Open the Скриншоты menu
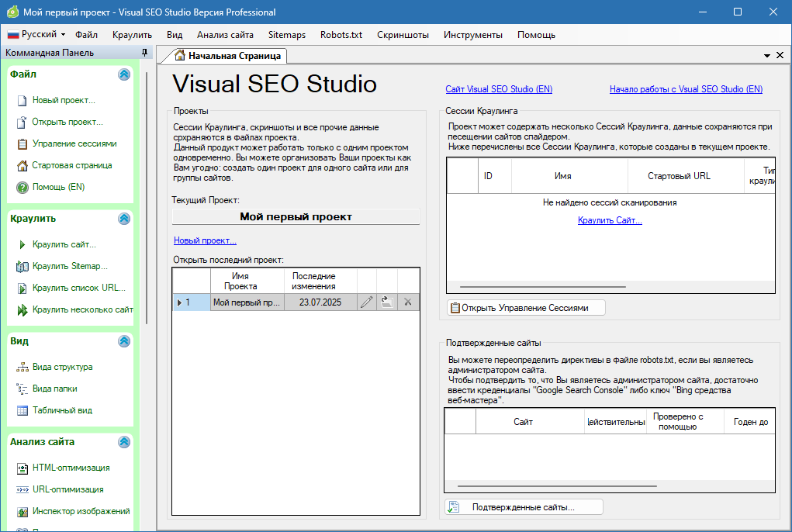The image size is (792, 532). click(403, 35)
